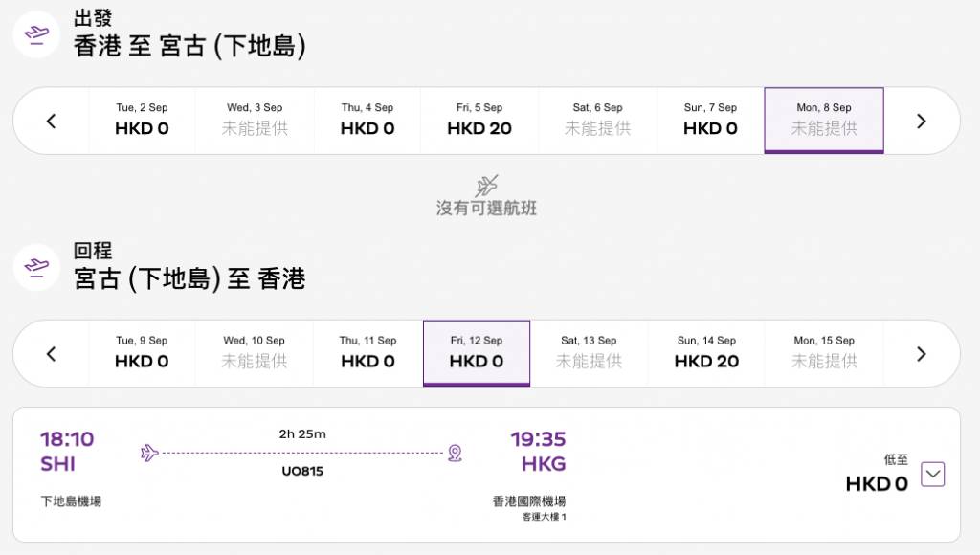Click the departure plane icon beside 出發
Viewport: 980px width, 555px height.
point(36,34)
